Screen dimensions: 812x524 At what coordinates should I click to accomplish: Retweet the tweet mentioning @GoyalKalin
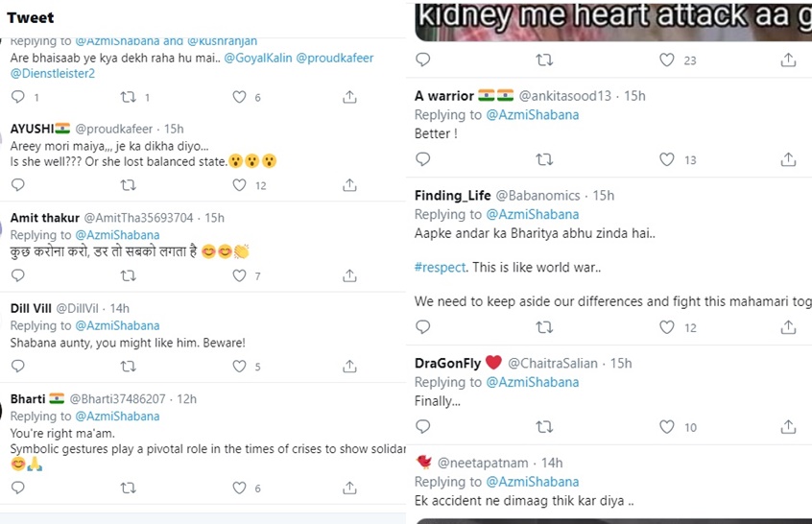tap(128, 97)
